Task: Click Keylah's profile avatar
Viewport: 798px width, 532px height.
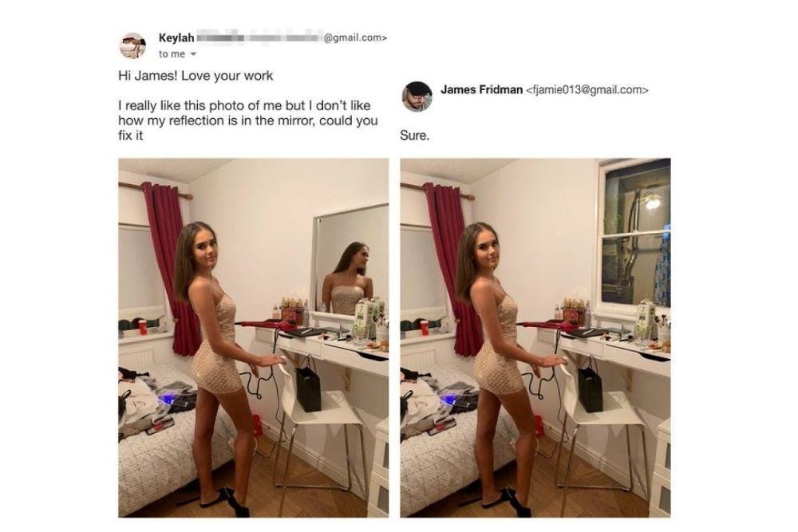Action: pos(132,45)
